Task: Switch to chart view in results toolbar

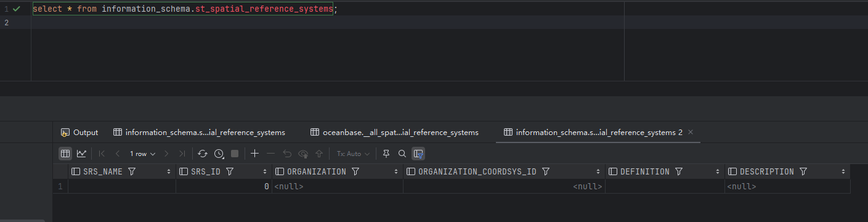Action: (81, 154)
